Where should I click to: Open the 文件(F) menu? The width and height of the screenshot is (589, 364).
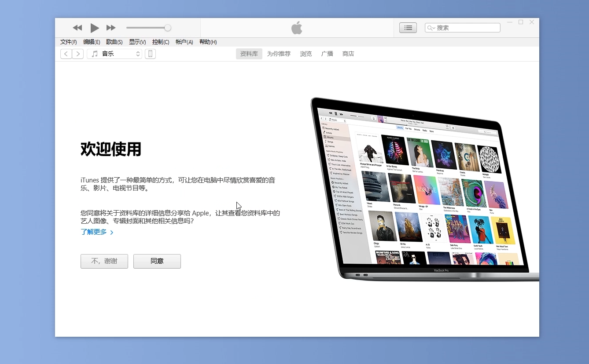coord(68,42)
